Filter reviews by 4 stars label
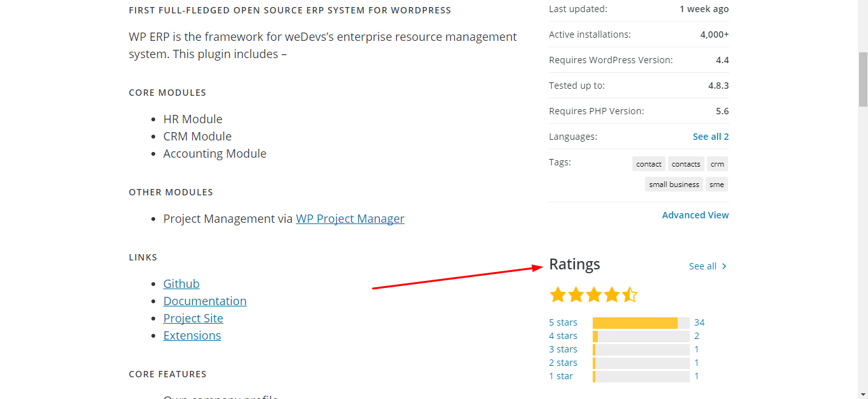The image size is (868, 399). [x=563, y=336]
